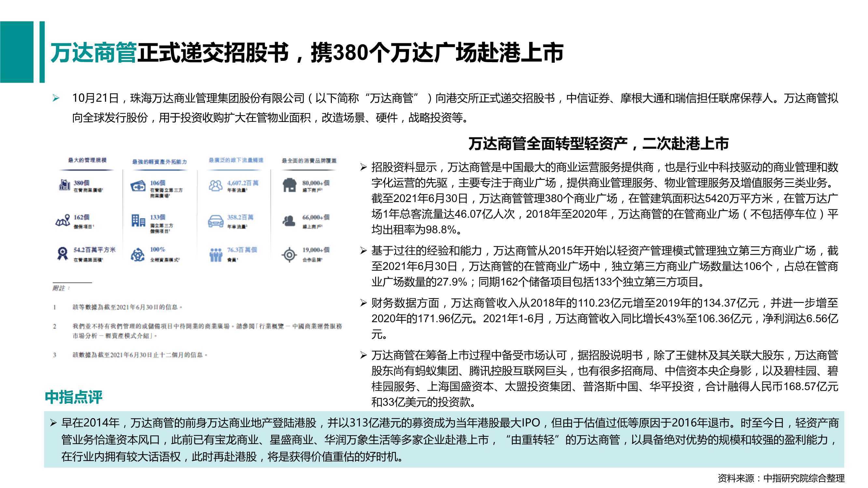Click the arrow bullet before 基于过往的经验和能力
The width and height of the screenshot is (868, 488).
pyautogui.click(x=363, y=250)
